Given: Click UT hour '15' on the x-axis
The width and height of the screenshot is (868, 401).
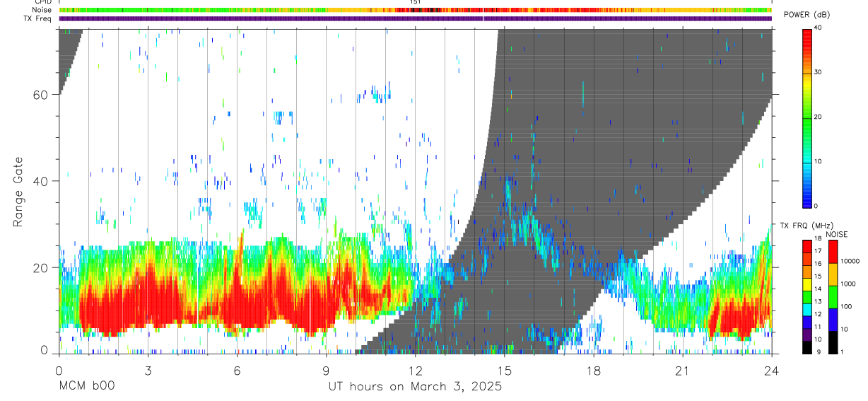Looking at the screenshot, I should (x=504, y=370).
